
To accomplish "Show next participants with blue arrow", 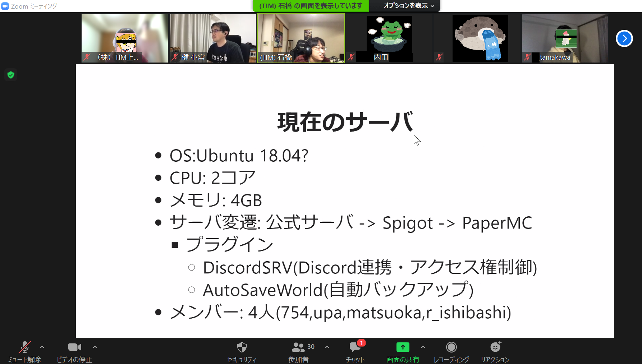I will coord(624,38).
